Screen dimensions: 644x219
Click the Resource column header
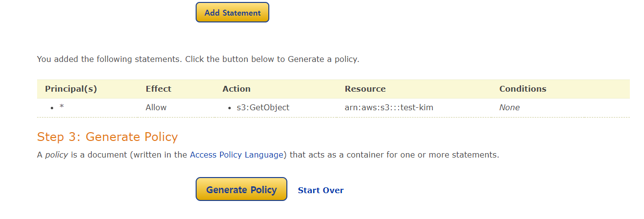click(x=365, y=89)
